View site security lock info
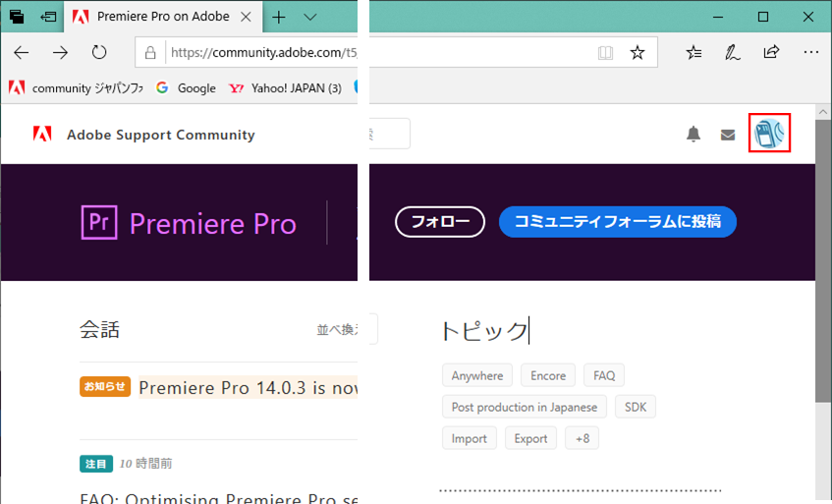The image size is (832, 504). pyautogui.click(x=150, y=52)
